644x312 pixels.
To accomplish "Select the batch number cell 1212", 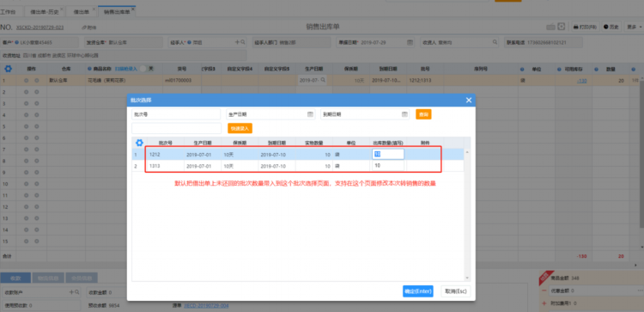I will (166, 154).
